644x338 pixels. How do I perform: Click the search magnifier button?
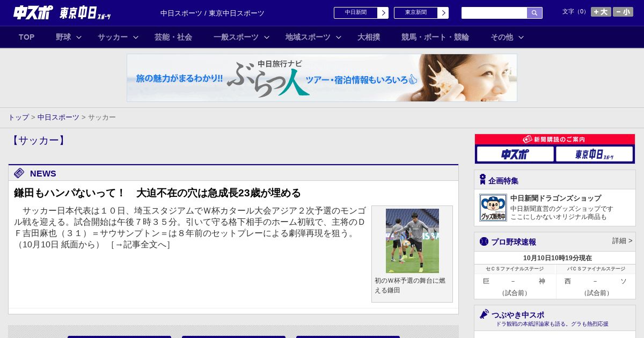(x=535, y=13)
